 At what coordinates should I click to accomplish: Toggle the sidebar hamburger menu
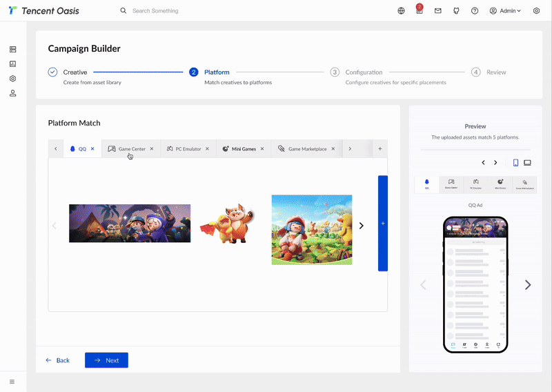click(12, 382)
